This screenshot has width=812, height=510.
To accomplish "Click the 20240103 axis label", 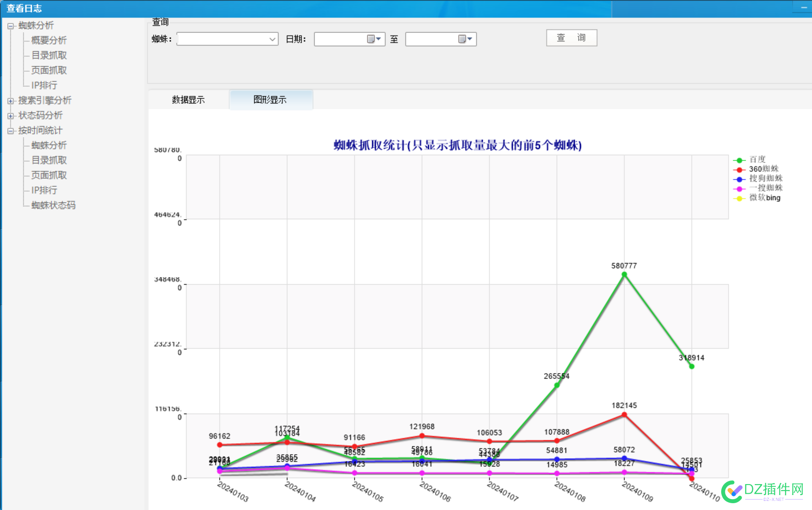I will (233, 492).
